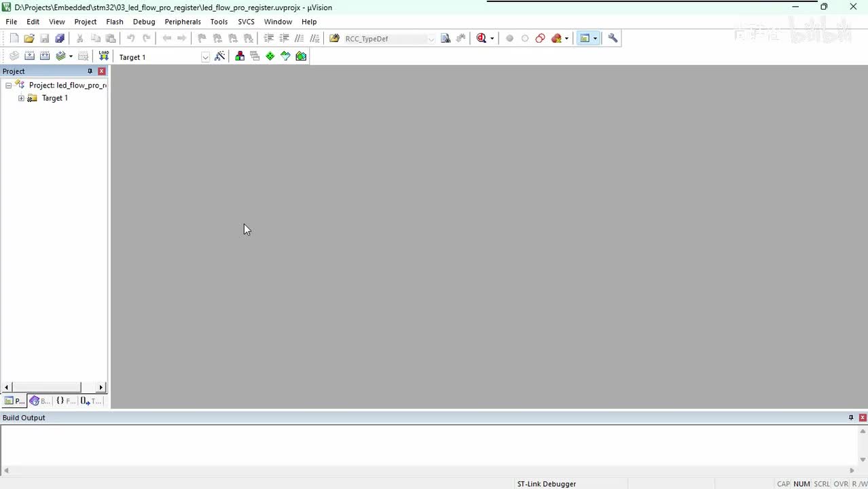Save all files icon
Image resolution: width=868 pixels, height=489 pixels.
pyautogui.click(x=60, y=39)
